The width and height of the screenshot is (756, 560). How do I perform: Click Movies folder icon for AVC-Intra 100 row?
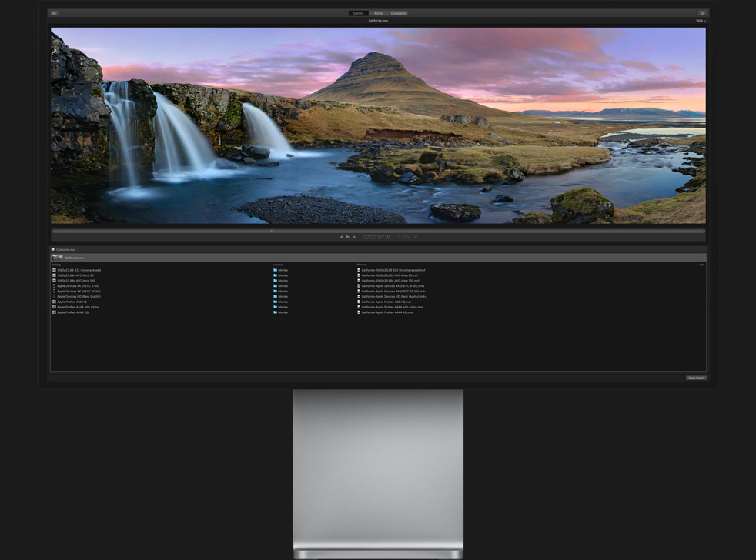pyautogui.click(x=276, y=281)
